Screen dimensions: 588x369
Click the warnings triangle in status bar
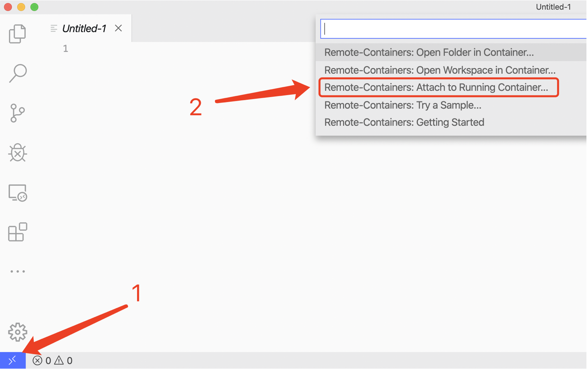(59, 360)
